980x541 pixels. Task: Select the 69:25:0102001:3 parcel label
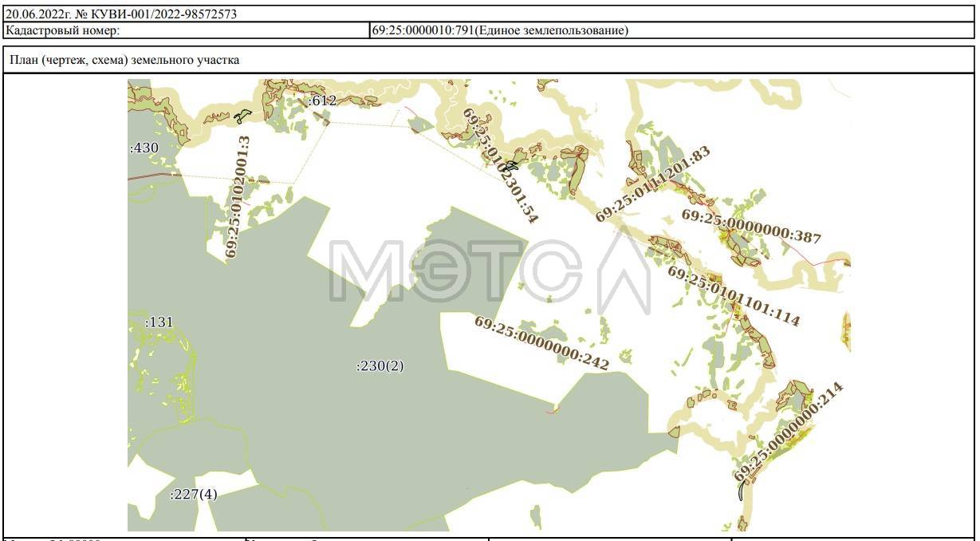click(x=238, y=196)
